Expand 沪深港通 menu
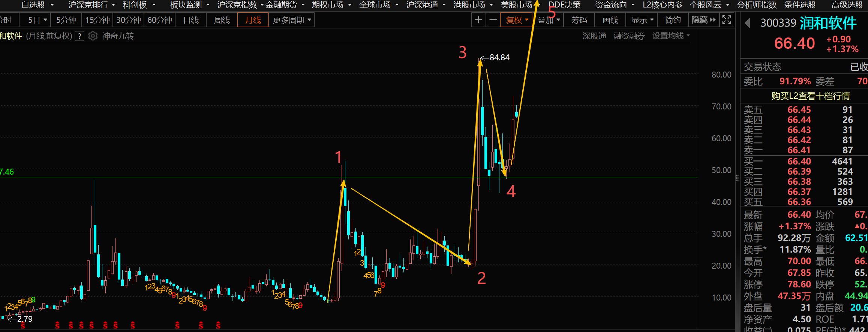This screenshot has height=332, width=868. (x=426, y=5)
